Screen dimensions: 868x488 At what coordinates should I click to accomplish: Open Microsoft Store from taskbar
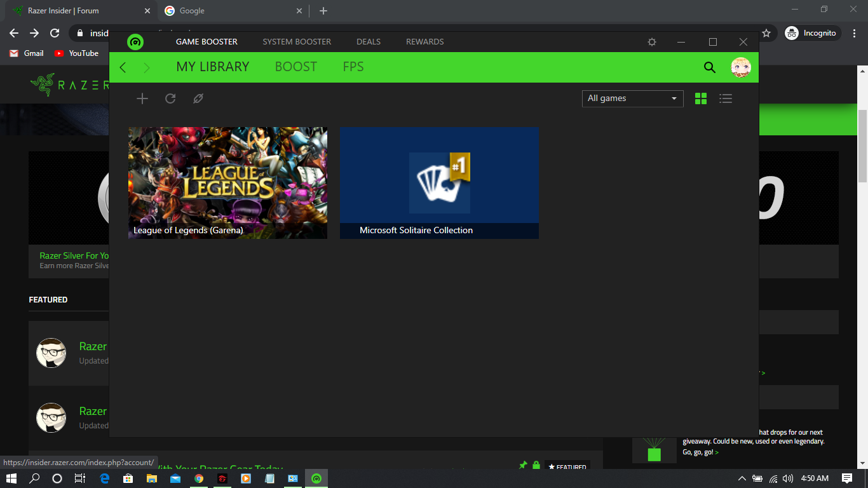tap(128, 478)
